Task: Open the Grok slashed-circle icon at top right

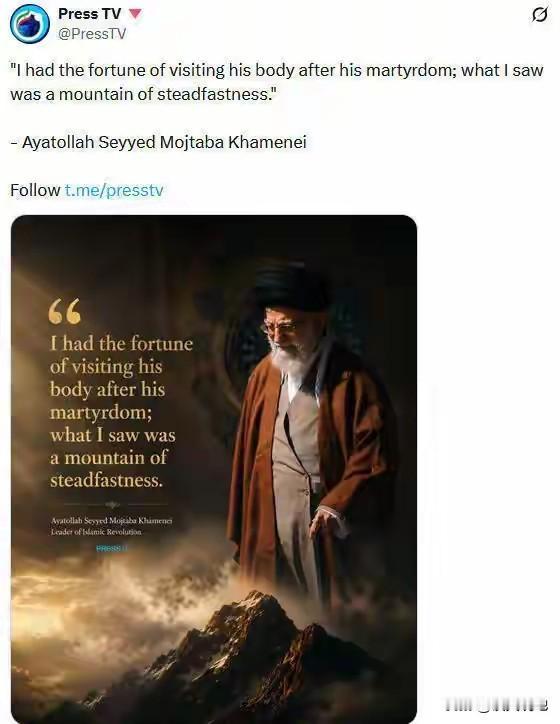Action: pyautogui.click(x=540, y=15)
